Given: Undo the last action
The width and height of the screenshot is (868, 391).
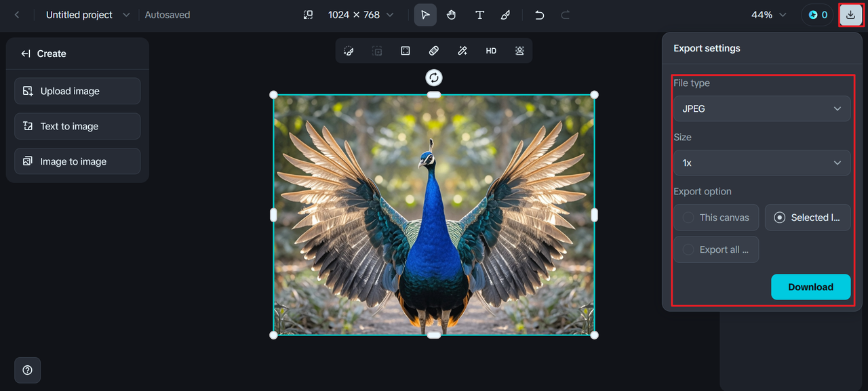Looking at the screenshot, I should 540,15.
